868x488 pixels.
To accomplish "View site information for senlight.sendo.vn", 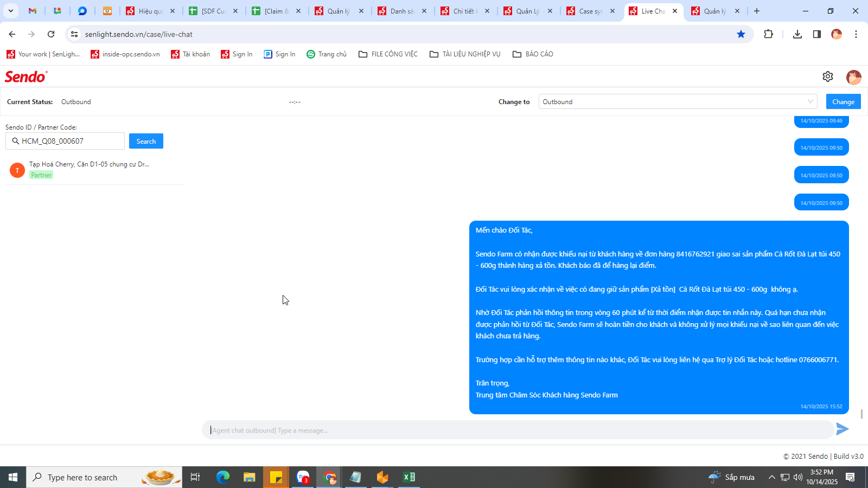I will [x=74, y=34].
